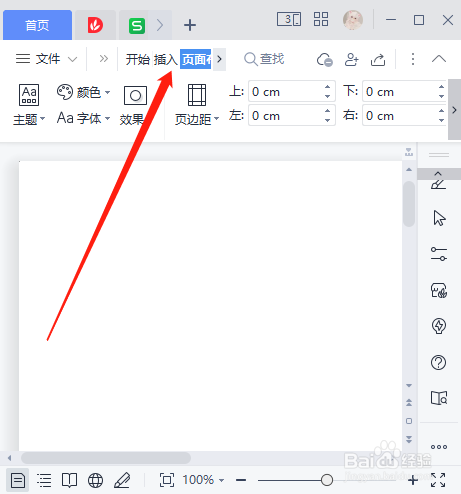
Task: Expand ribbon with right edge arrow
Action: [x=454, y=110]
